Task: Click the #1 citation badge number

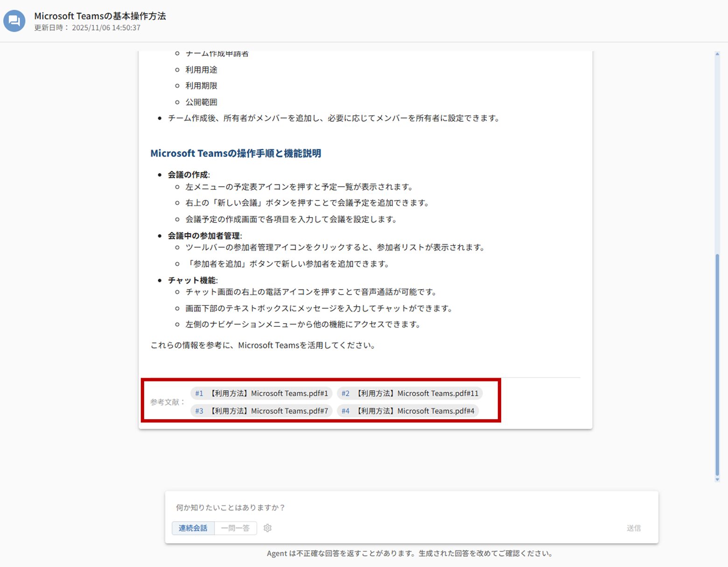Action: [x=199, y=393]
